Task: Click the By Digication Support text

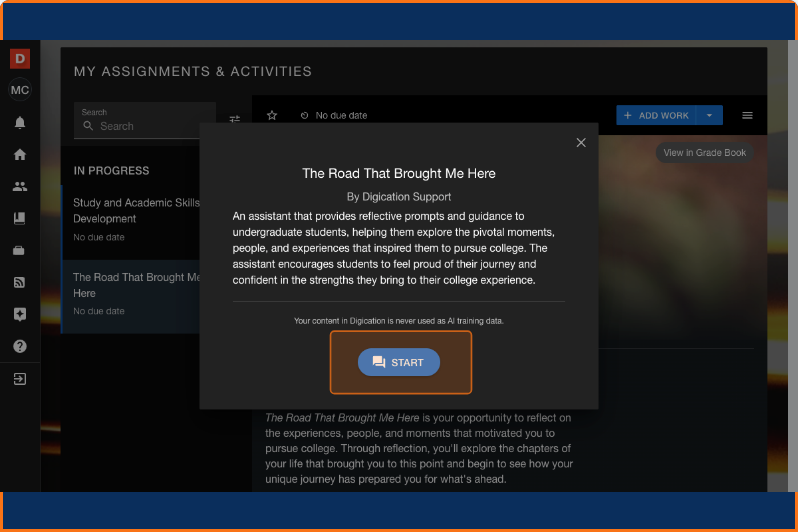Action: (x=398, y=197)
